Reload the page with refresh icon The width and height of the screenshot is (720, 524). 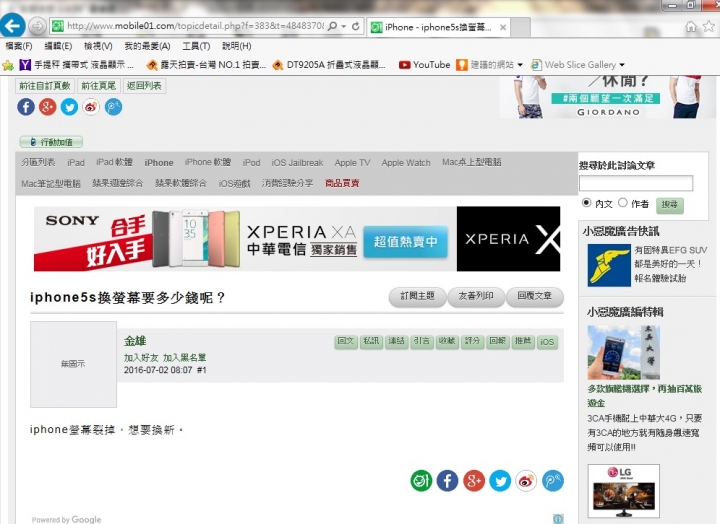click(355, 26)
